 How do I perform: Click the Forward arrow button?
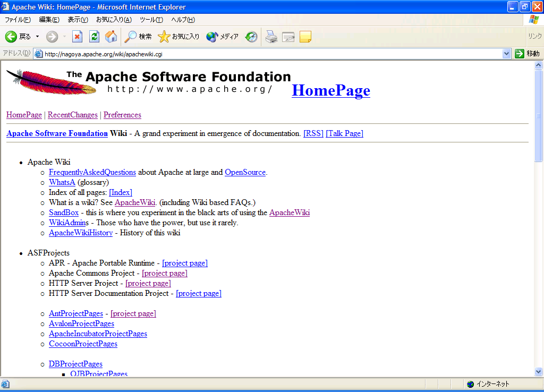pos(52,37)
